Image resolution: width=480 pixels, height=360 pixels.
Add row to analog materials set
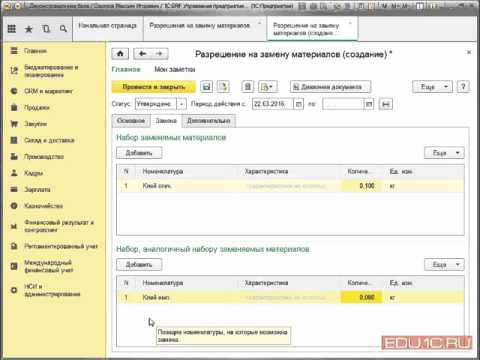(x=139, y=265)
